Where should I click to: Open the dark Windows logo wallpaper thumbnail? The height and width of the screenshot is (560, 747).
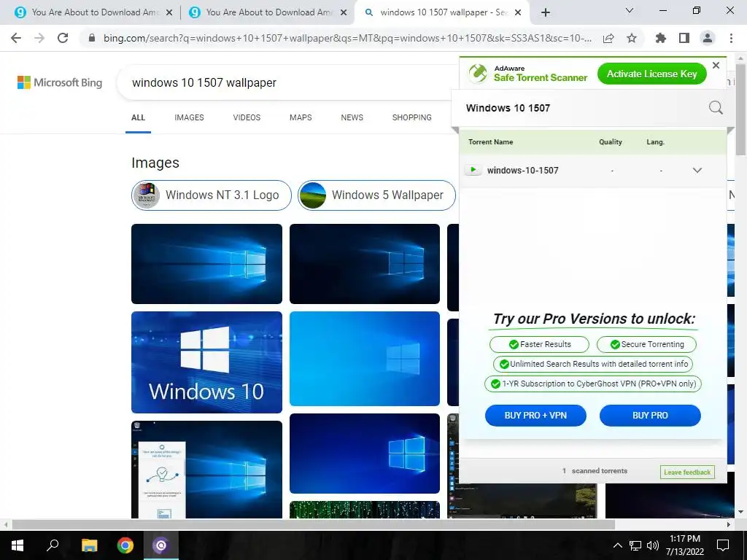coord(365,264)
